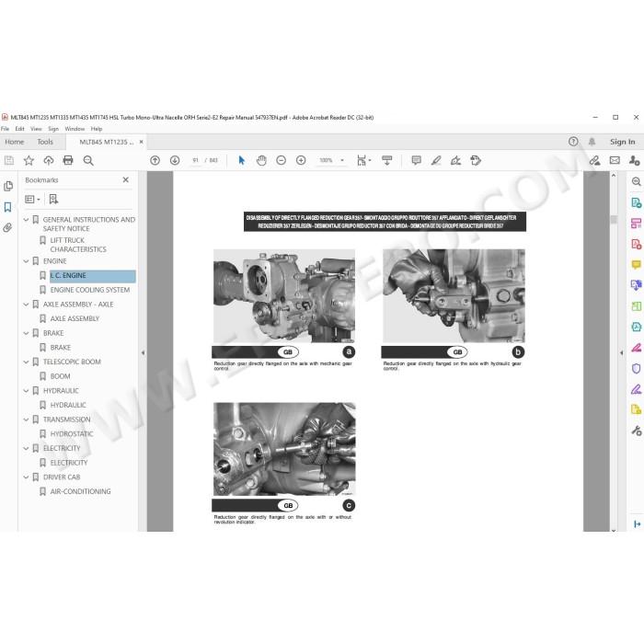The width and height of the screenshot is (644, 644).
Task: Switch to Home tab
Action: [x=15, y=142]
